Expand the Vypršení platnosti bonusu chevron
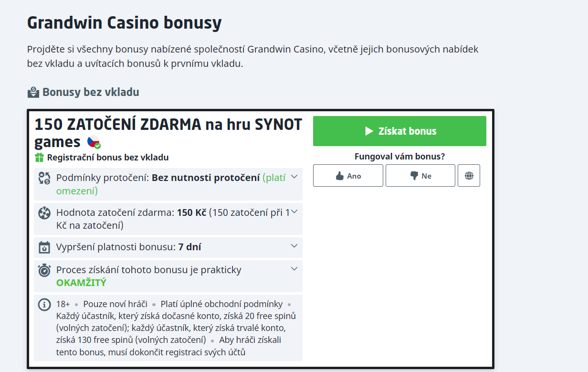Image resolution: width=588 pixels, height=372 pixels. click(294, 246)
